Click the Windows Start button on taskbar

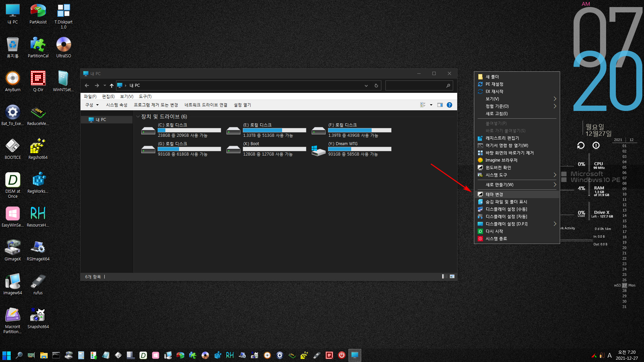(6, 355)
